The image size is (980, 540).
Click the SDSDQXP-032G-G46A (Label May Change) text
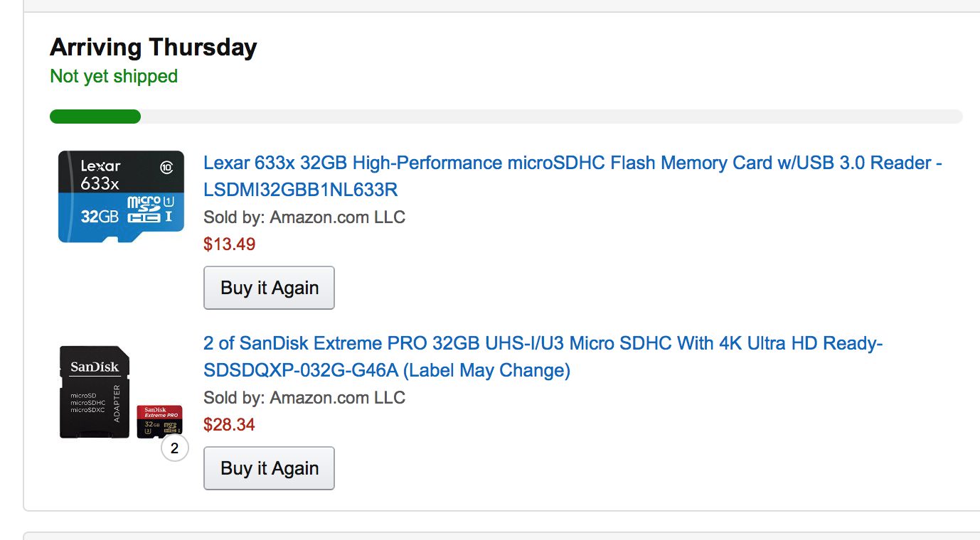click(386, 371)
